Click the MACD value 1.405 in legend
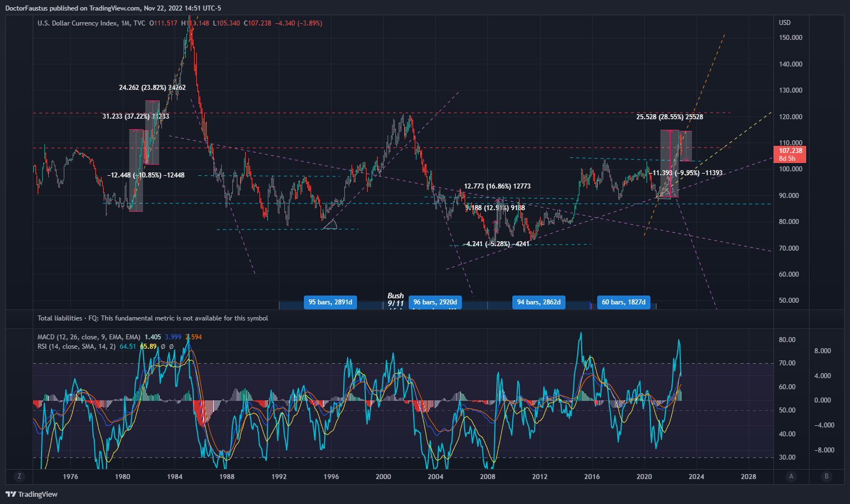The height and width of the screenshot is (504, 850). click(x=152, y=337)
